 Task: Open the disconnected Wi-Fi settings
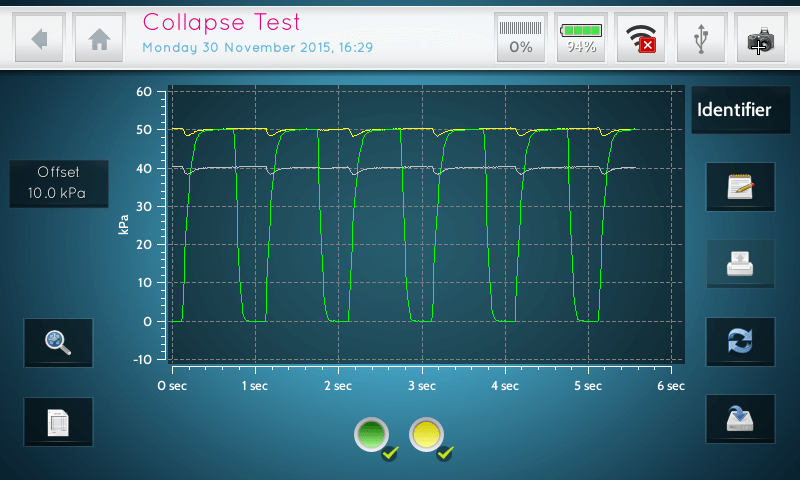pos(640,38)
